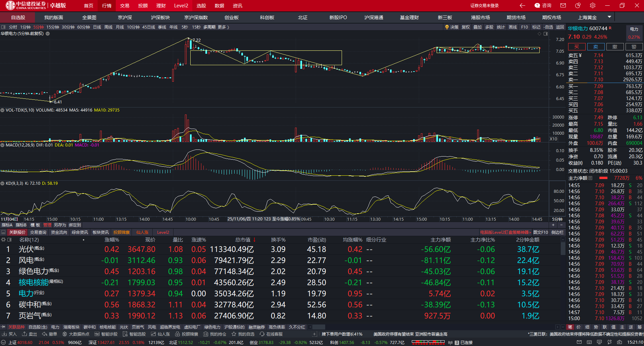The width and height of the screenshot is (644, 346).
Task: Switch to 资金流向 tab
Action: pyautogui.click(x=59, y=232)
